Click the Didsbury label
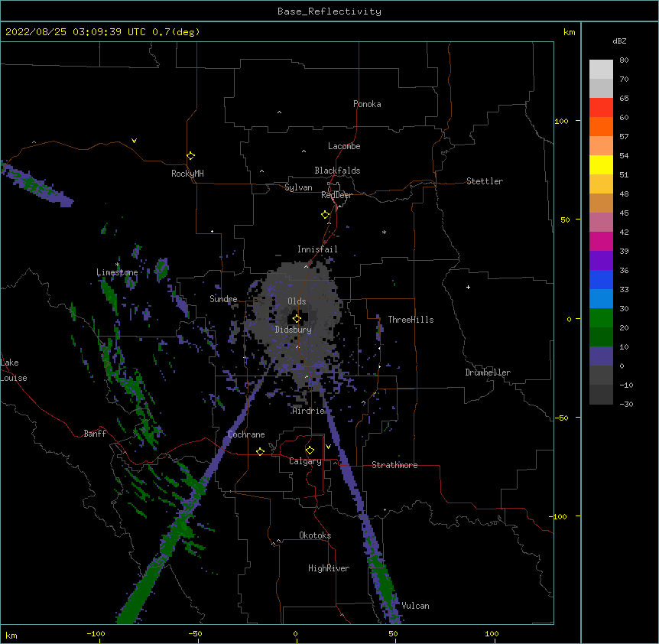The width and height of the screenshot is (659, 644). click(294, 330)
